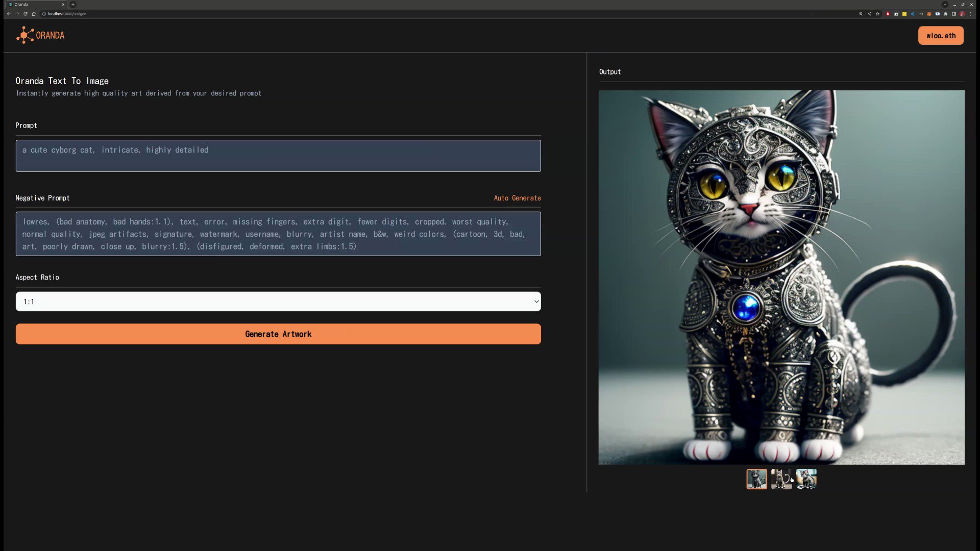The image size is (980, 551).
Task: Click the large cyborg cat output image
Action: 781,278
